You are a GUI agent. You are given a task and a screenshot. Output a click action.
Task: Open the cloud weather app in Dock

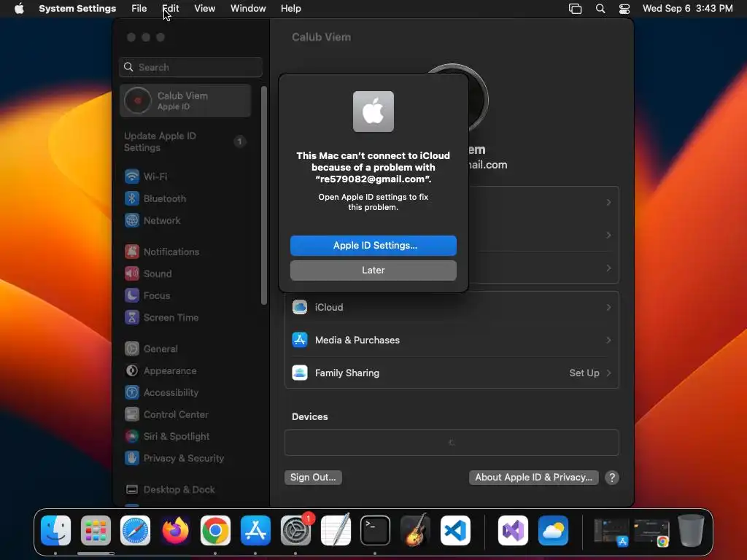pyautogui.click(x=553, y=530)
